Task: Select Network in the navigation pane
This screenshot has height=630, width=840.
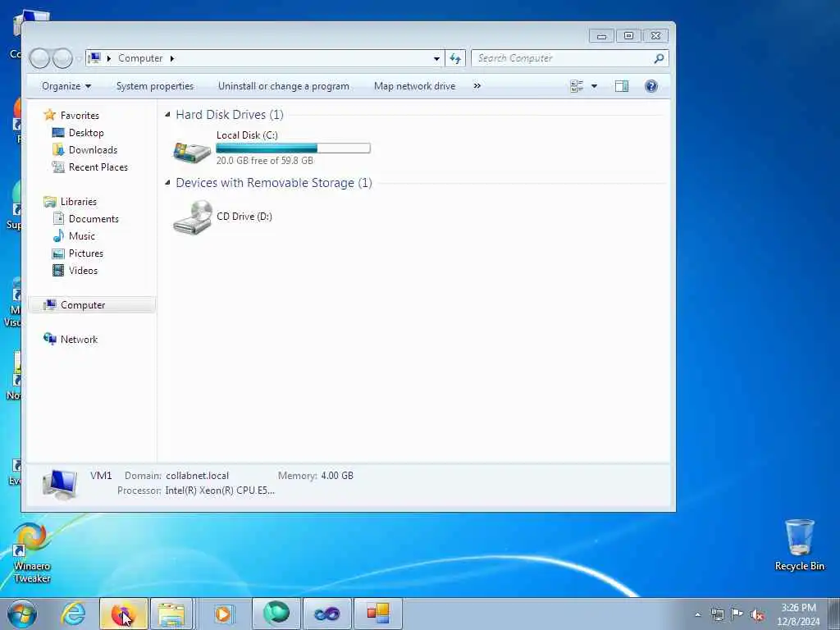Action: click(79, 339)
